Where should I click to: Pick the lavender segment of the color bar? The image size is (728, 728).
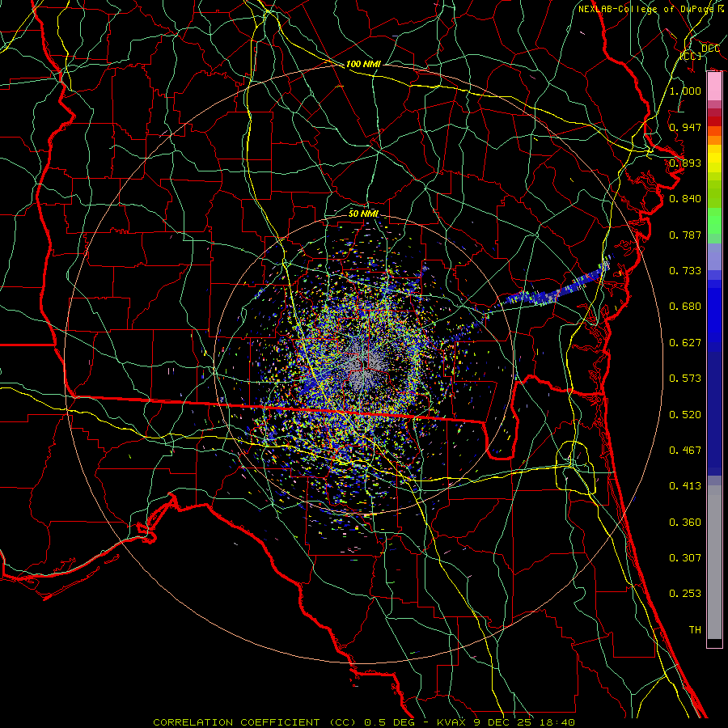pos(714,257)
